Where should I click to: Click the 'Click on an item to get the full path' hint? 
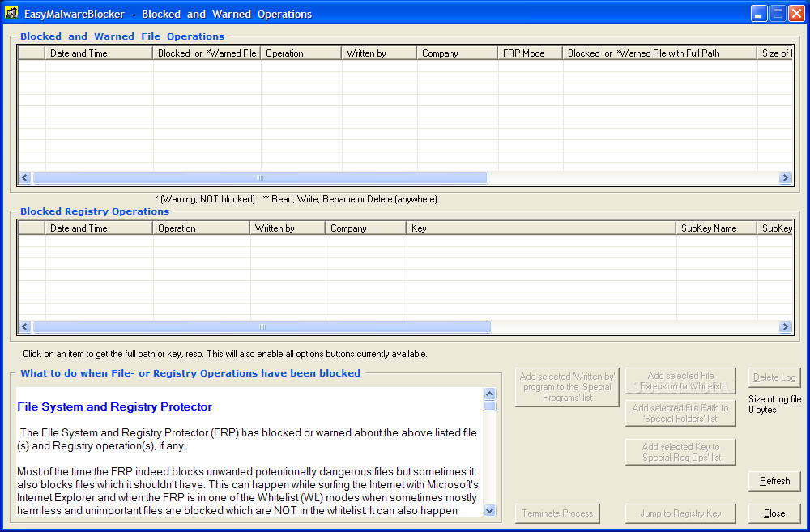click(x=224, y=355)
